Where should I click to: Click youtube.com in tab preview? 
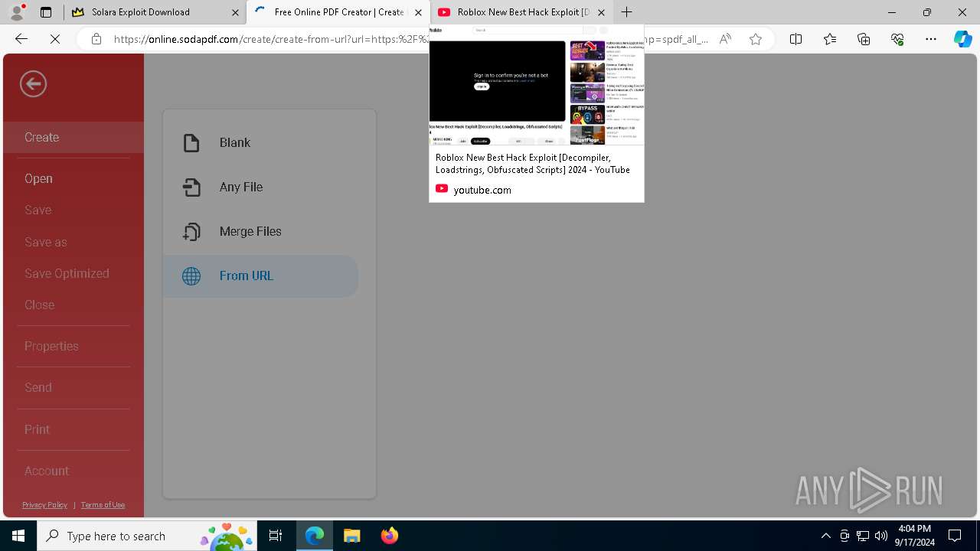pos(482,190)
